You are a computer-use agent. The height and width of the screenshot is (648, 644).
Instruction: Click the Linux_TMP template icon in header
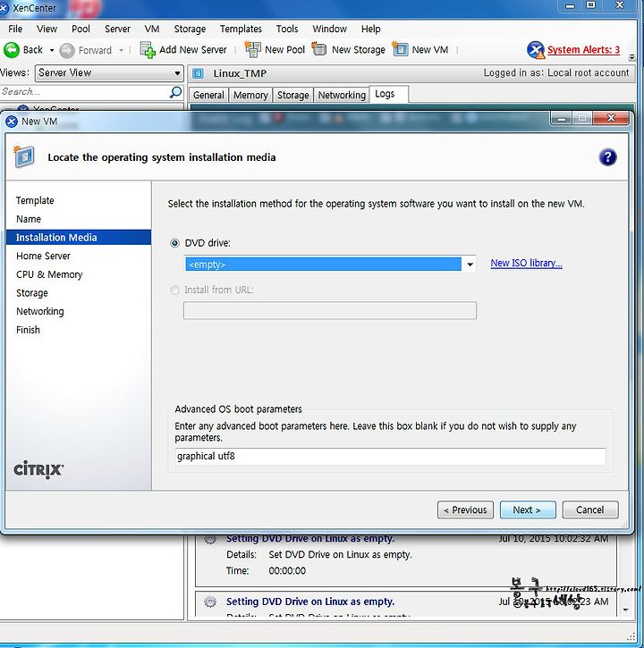coord(199,73)
